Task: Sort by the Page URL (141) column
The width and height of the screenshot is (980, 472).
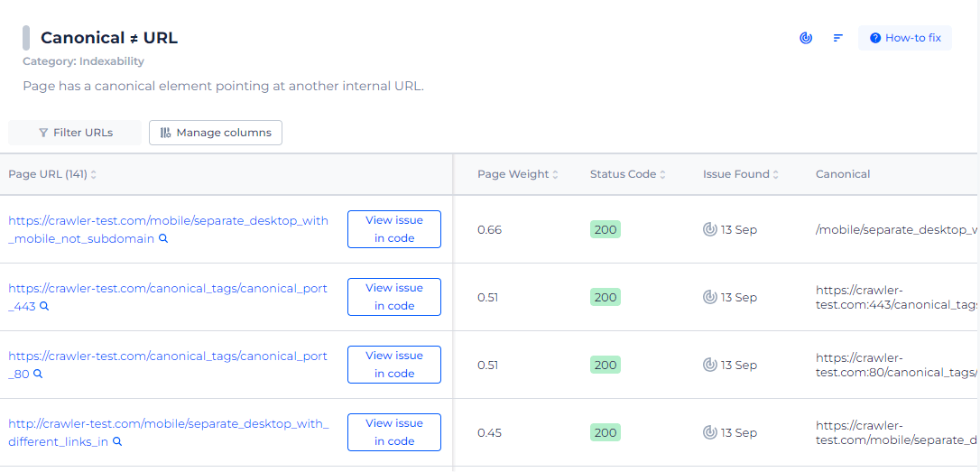Action: point(52,174)
